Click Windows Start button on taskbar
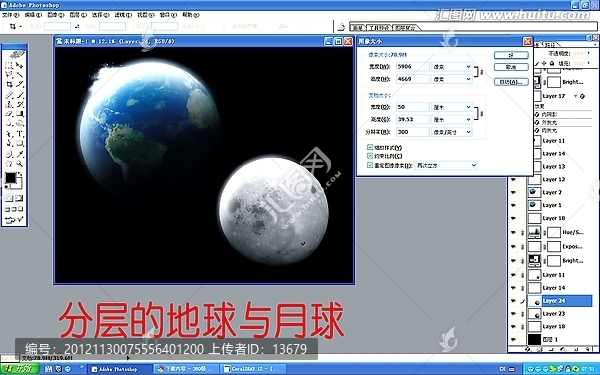The width and height of the screenshot is (600, 375). [x=20, y=369]
